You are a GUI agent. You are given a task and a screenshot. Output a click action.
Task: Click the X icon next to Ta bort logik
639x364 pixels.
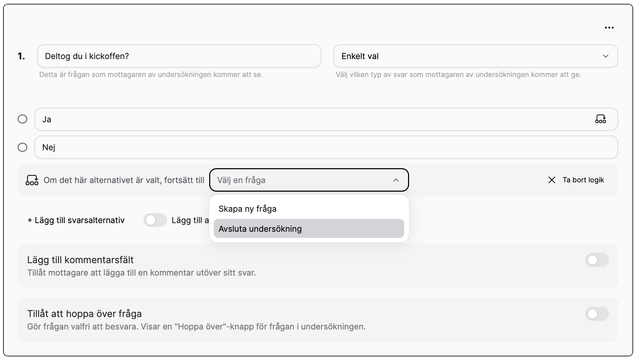(552, 180)
